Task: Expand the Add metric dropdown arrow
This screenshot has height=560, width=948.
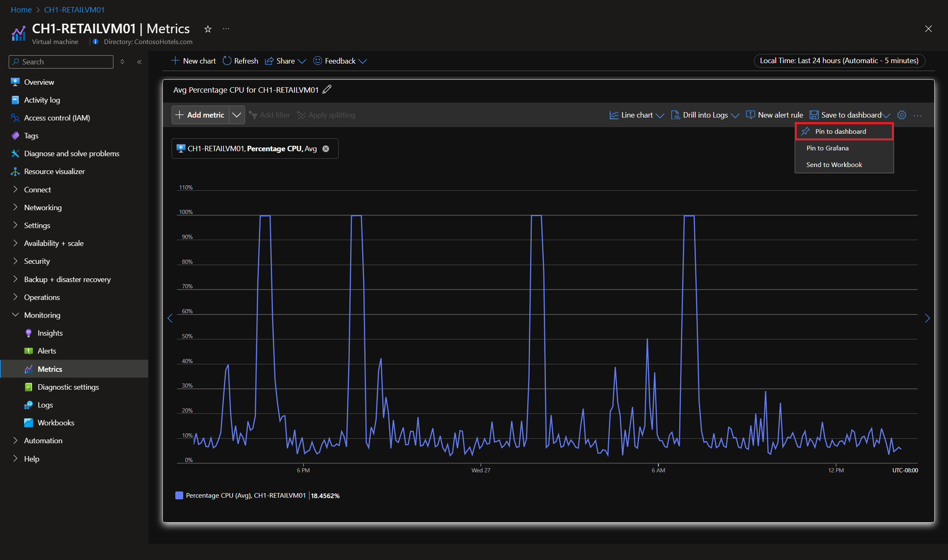Action: click(x=236, y=115)
